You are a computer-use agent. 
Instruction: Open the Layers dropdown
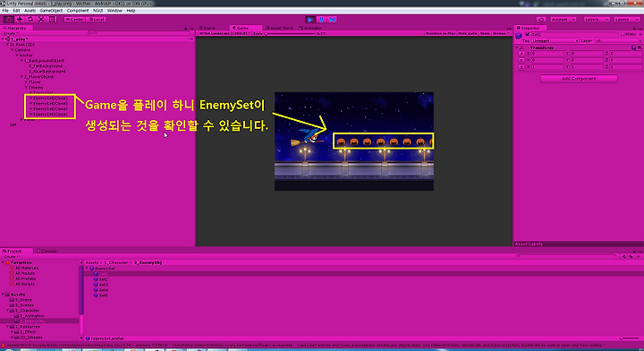[597, 20]
